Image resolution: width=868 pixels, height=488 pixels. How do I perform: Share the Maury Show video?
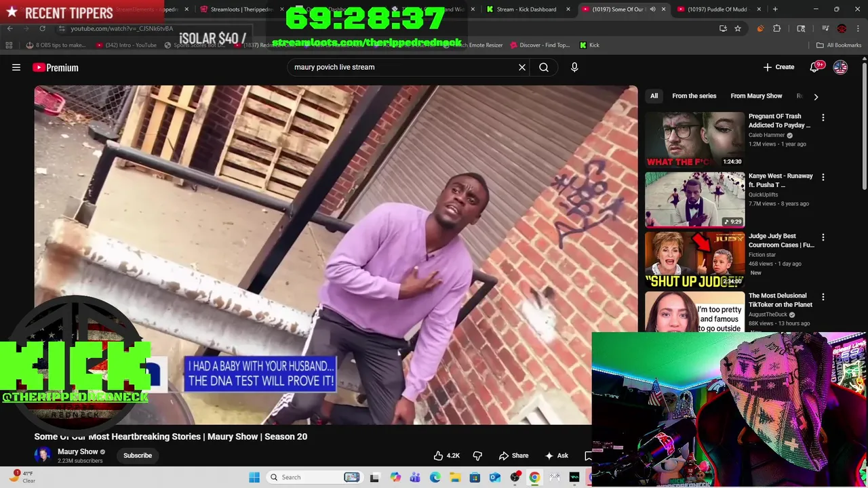point(513,455)
